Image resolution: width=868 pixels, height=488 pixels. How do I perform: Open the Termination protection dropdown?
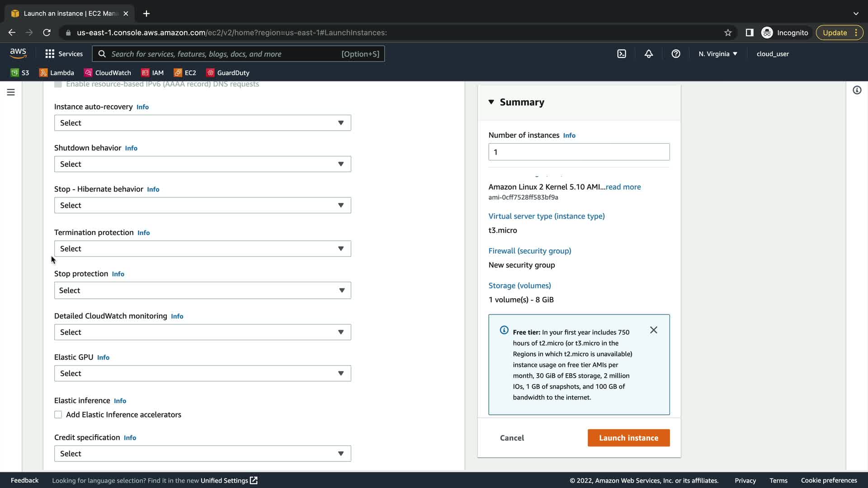[x=203, y=249]
